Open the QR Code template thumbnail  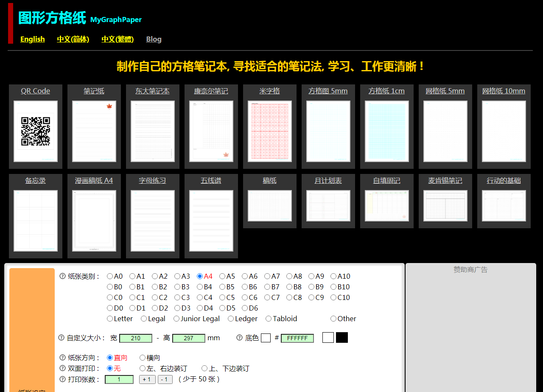tap(36, 131)
